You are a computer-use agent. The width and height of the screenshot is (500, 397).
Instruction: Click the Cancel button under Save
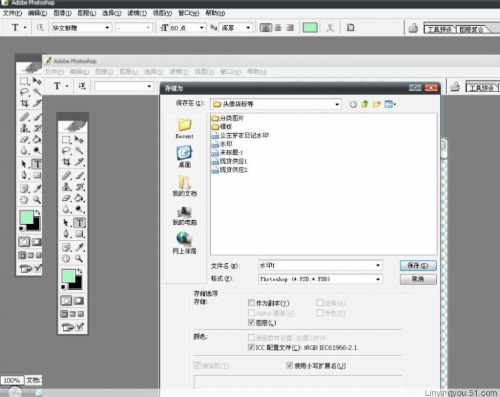(x=418, y=279)
